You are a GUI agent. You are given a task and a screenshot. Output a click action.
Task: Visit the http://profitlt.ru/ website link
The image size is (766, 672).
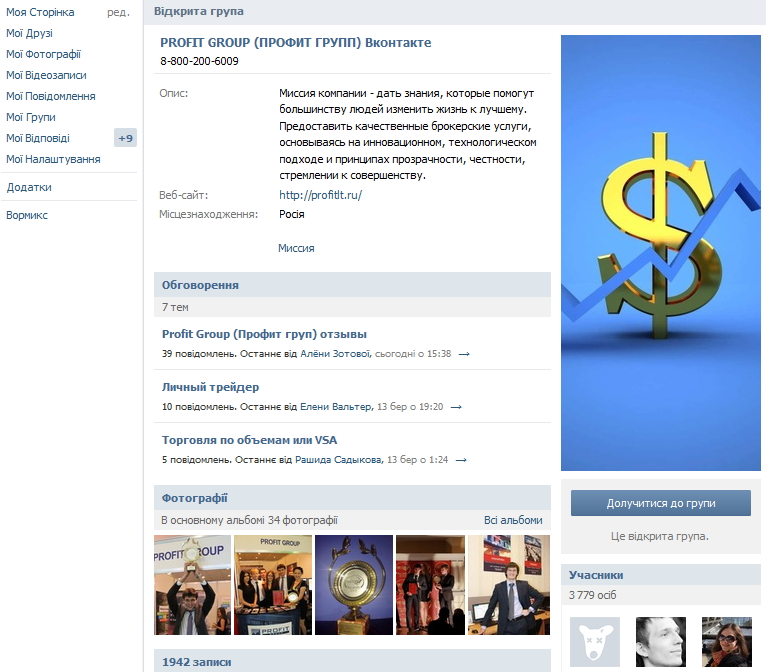point(320,195)
